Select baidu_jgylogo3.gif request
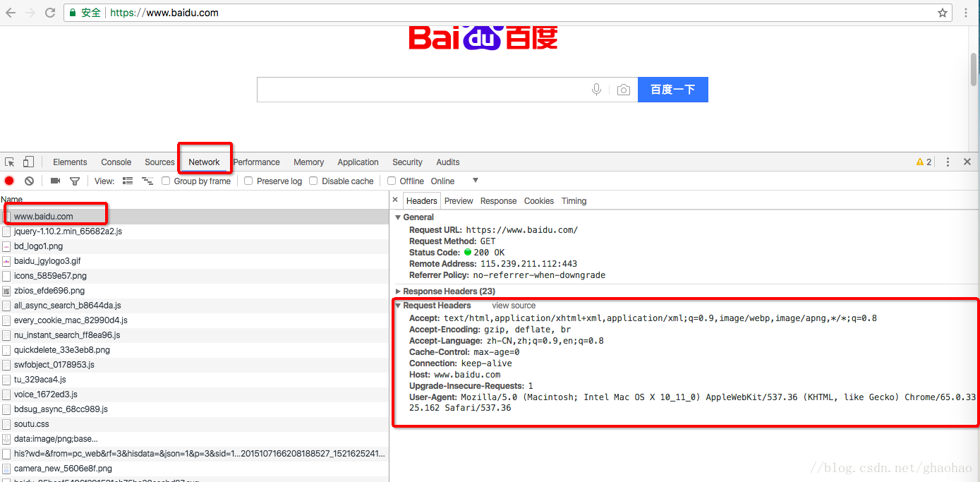 194,261
